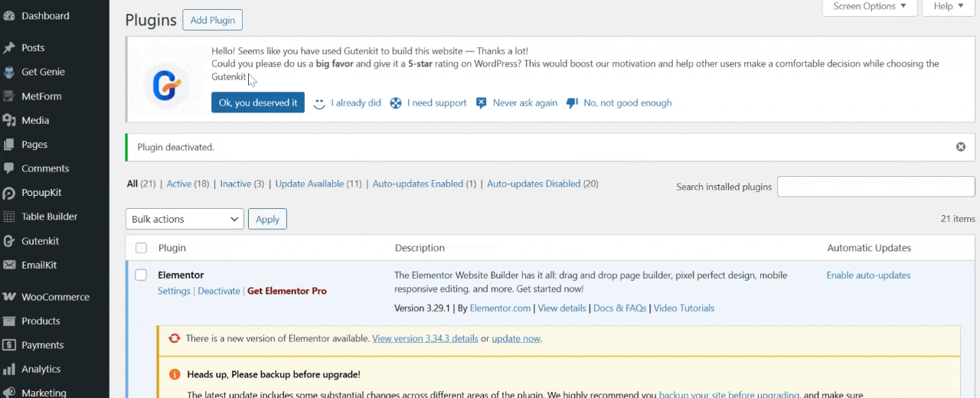Click the orange Heads up warning icon
Viewport: 980px width, 398px height.
[175, 375]
